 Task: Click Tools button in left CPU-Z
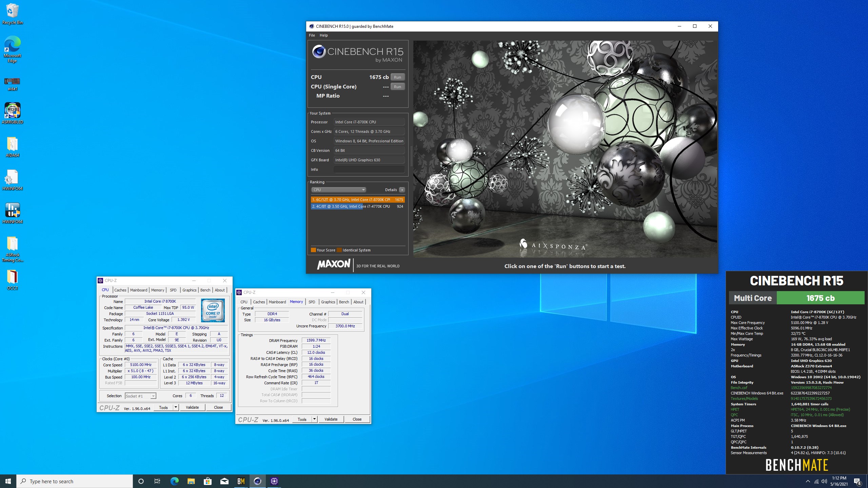click(x=163, y=408)
